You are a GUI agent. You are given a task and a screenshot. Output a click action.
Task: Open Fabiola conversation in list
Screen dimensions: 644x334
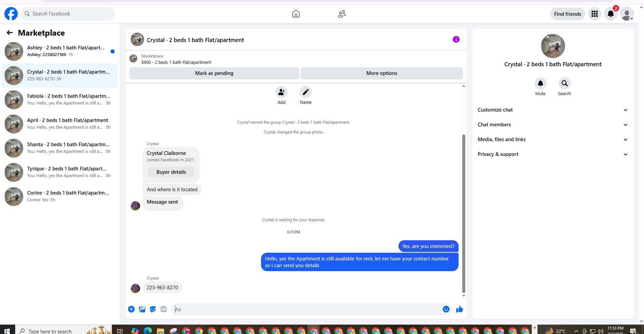click(x=59, y=100)
